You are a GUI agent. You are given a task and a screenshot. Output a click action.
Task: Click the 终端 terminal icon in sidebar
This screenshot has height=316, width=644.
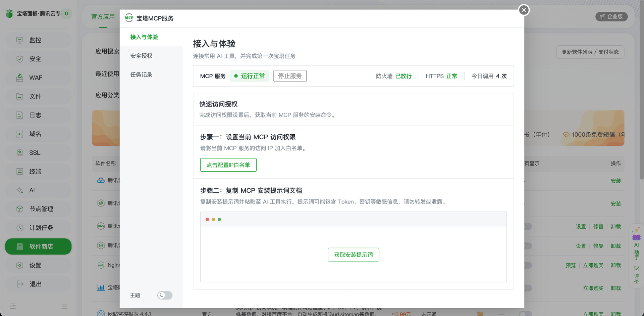20,172
